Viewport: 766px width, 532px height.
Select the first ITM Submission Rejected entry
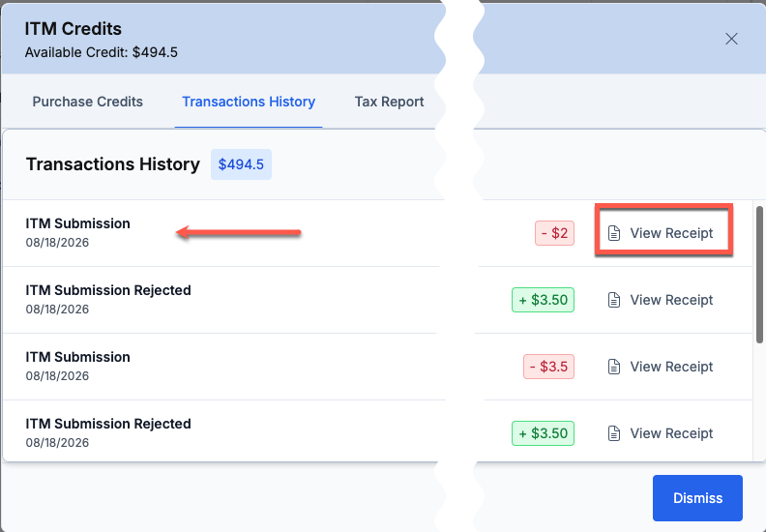[x=108, y=290]
